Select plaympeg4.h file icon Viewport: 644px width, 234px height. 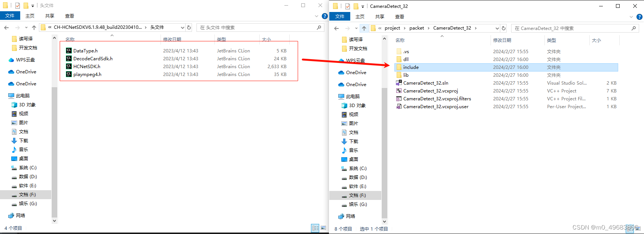click(x=69, y=74)
